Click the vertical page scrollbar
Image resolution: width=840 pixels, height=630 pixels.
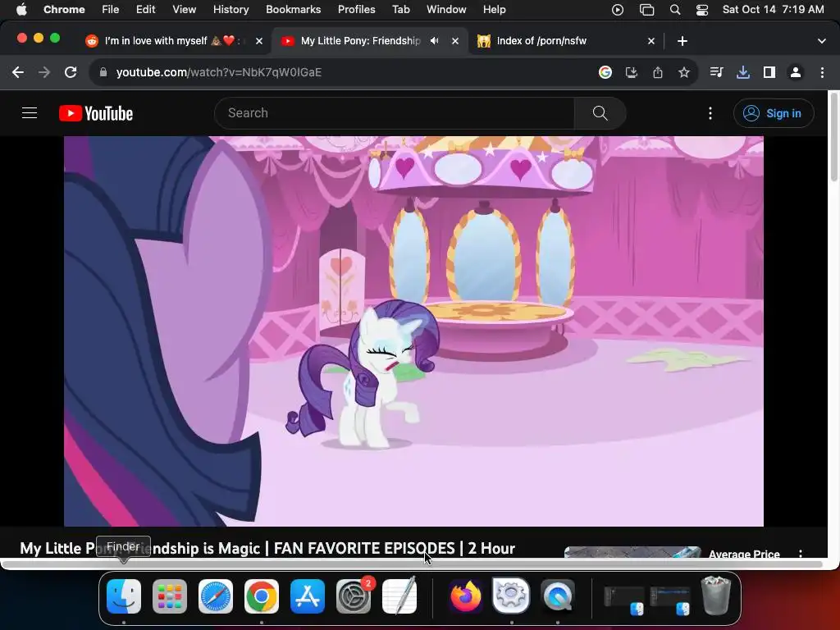click(x=833, y=138)
